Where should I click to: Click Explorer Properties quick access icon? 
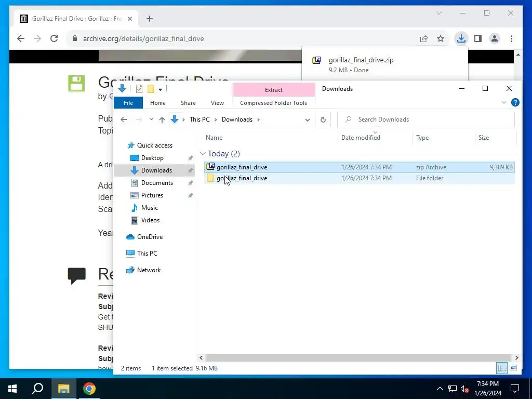139,89
